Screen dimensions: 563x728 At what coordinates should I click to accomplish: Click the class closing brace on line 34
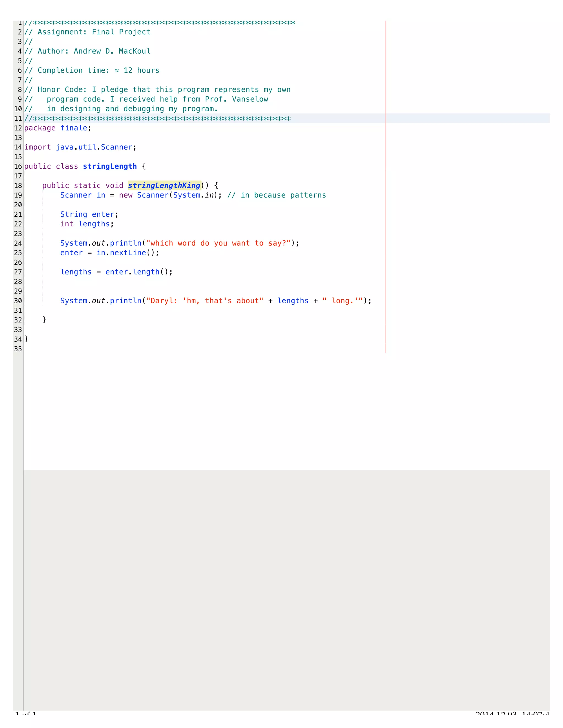[x=26, y=339]
